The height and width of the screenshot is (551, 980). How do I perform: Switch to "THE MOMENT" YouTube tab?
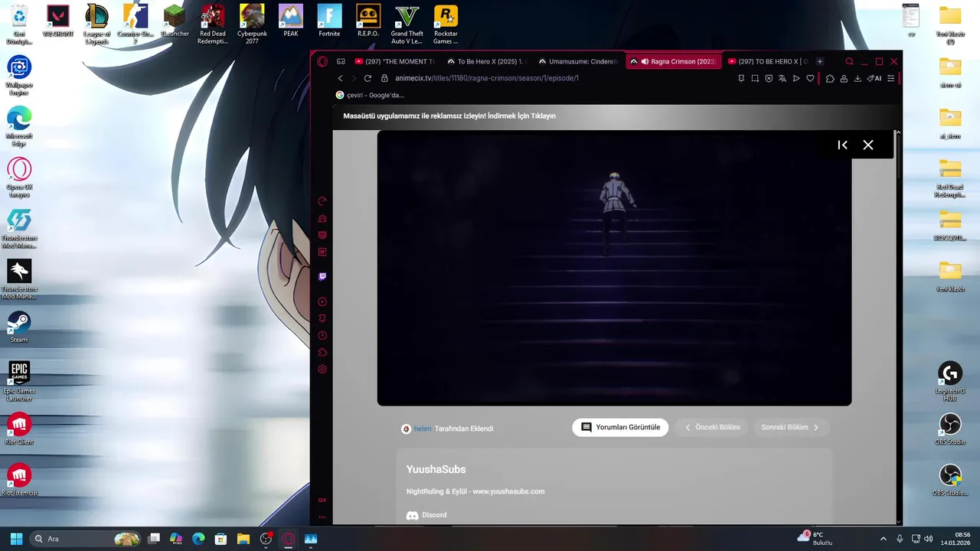394,61
